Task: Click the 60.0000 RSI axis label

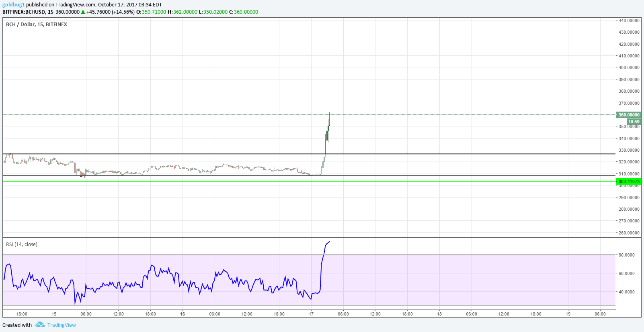Action: [x=627, y=273]
